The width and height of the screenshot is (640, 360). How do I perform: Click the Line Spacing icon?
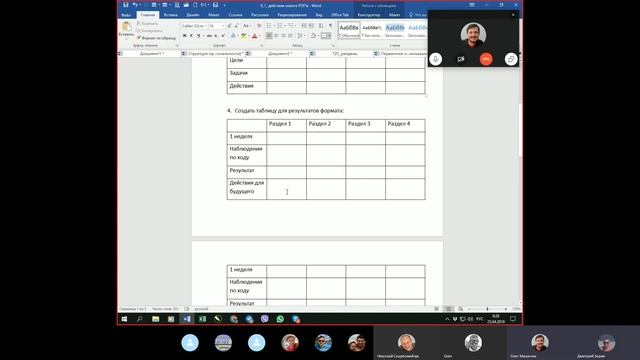[x=300, y=36]
